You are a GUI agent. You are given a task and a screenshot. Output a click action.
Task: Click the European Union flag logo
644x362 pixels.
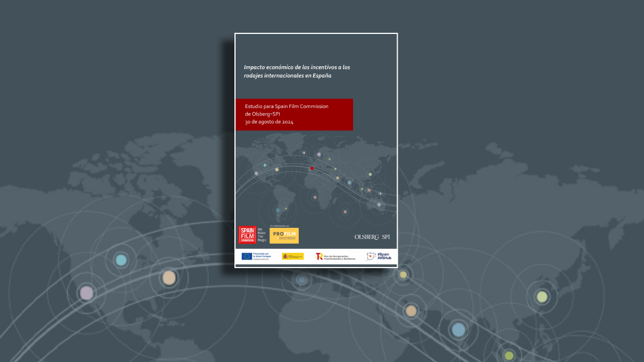(x=247, y=256)
